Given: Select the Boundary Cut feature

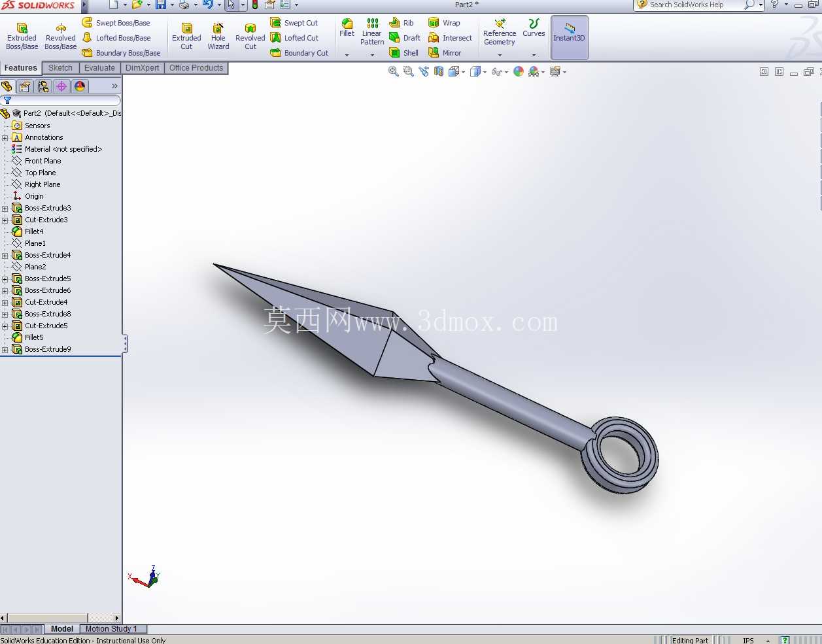Looking at the screenshot, I should coord(300,53).
